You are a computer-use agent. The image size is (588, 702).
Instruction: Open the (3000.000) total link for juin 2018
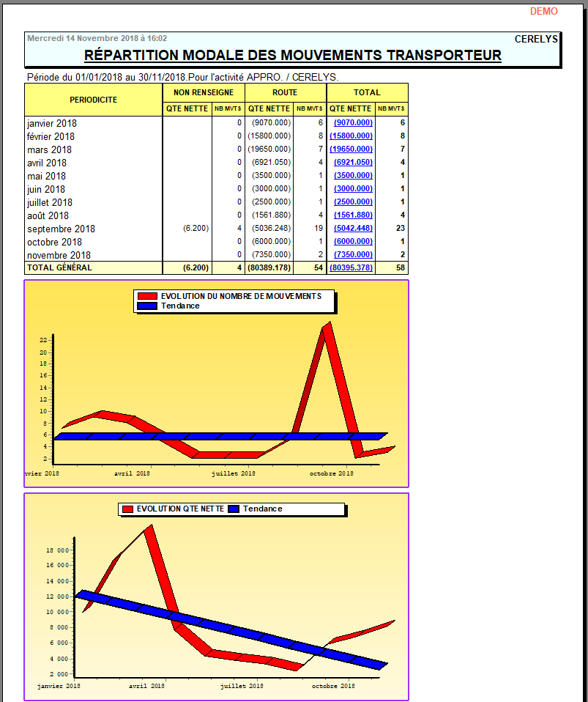[353, 189]
